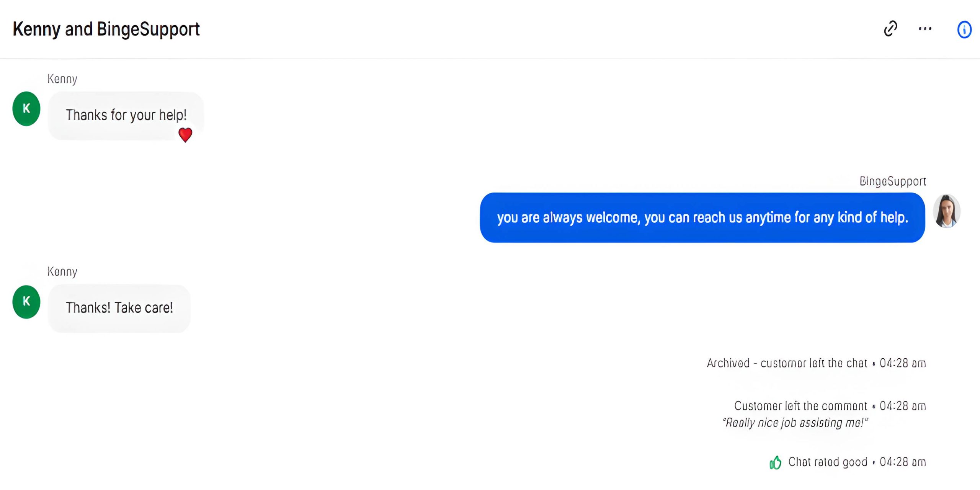Click the Kenny name above the first message

pyautogui.click(x=62, y=79)
